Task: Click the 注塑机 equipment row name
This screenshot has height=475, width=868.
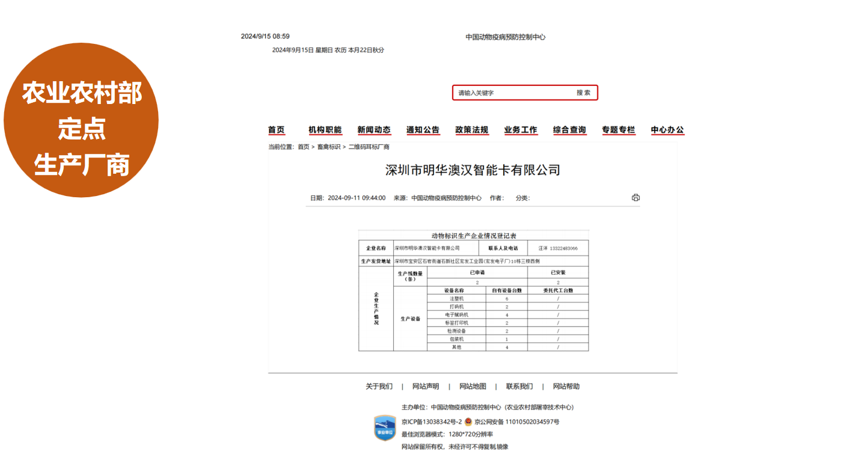Action: [x=457, y=299]
